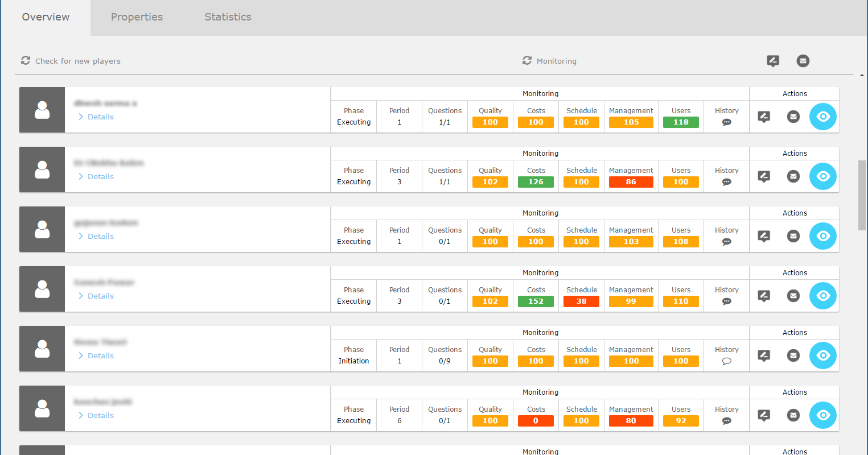Click the top mail-all-players envelope icon
The width and height of the screenshot is (868, 455).
(803, 61)
